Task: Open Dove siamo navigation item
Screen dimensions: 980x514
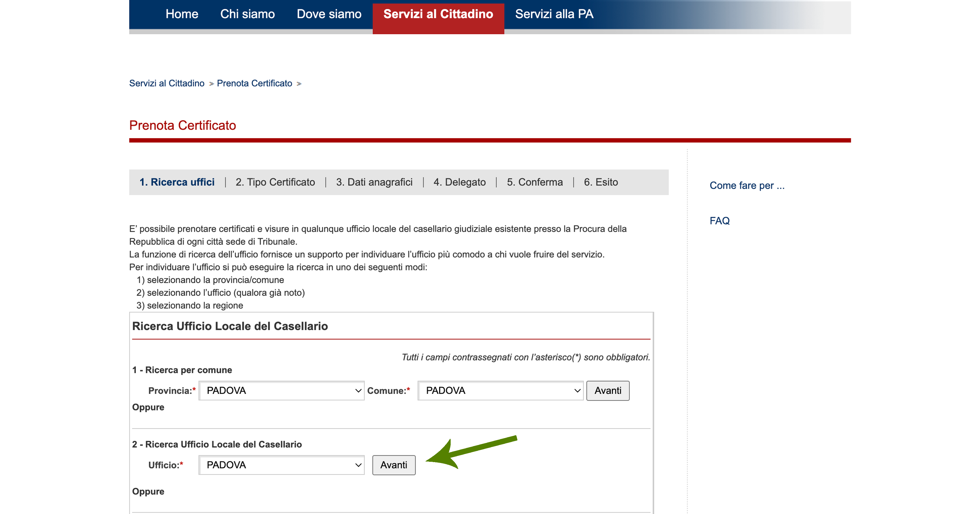Action: 329,14
